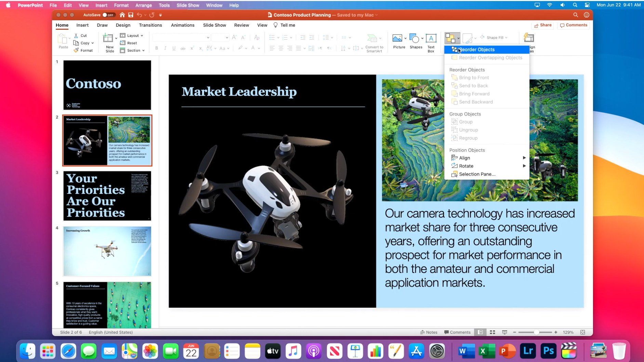Screen dimensions: 644x362
Task: Toggle Underline formatting
Action: click(174, 48)
